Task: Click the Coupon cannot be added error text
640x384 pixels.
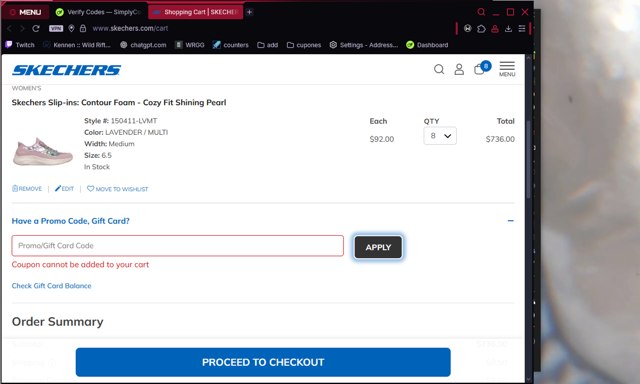Action: pyautogui.click(x=80, y=264)
